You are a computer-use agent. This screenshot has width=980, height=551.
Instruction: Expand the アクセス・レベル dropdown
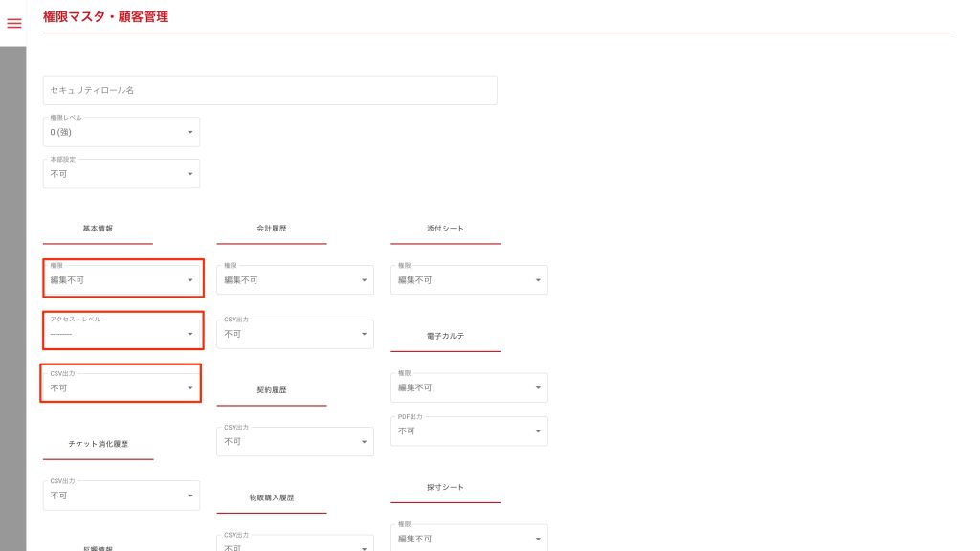[x=122, y=334]
